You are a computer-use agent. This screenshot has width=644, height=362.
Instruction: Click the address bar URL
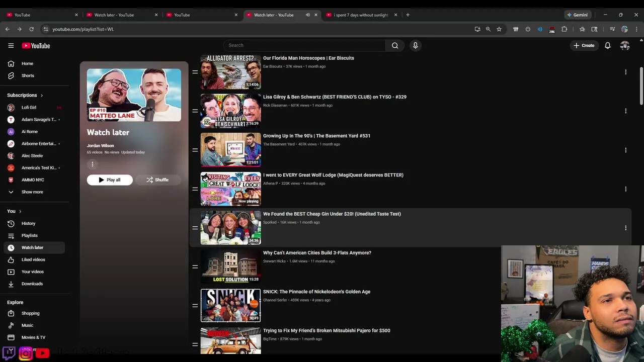point(83,29)
